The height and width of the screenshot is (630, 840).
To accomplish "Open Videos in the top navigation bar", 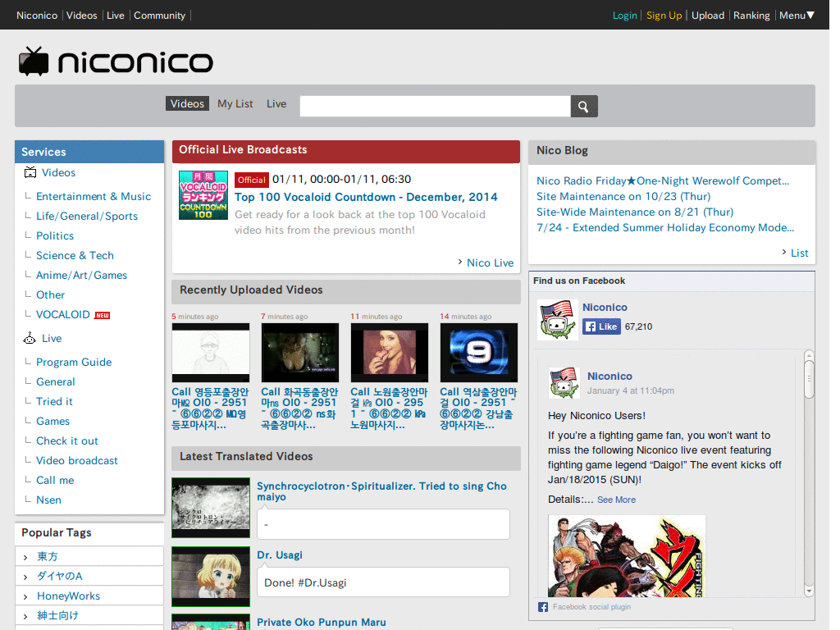I will tap(81, 16).
